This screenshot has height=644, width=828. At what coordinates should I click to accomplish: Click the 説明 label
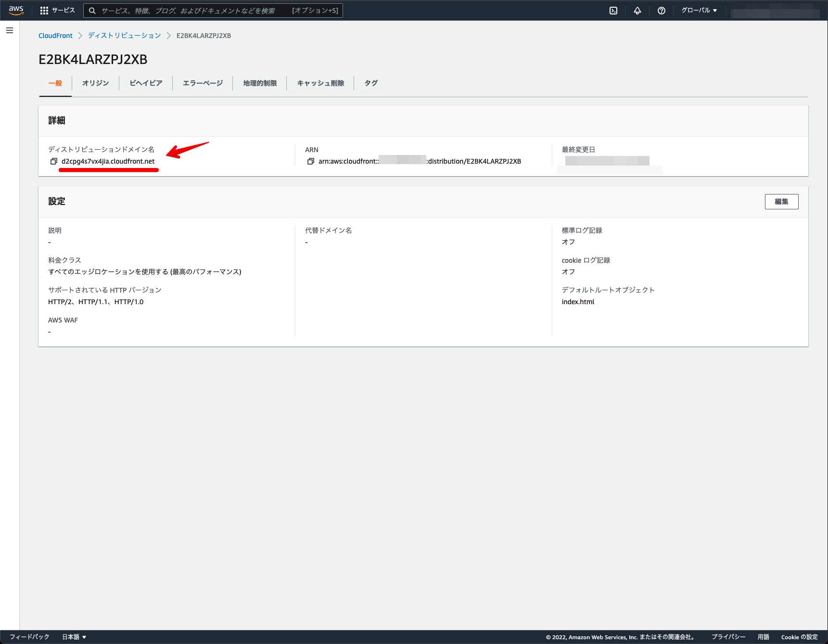pos(55,231)
